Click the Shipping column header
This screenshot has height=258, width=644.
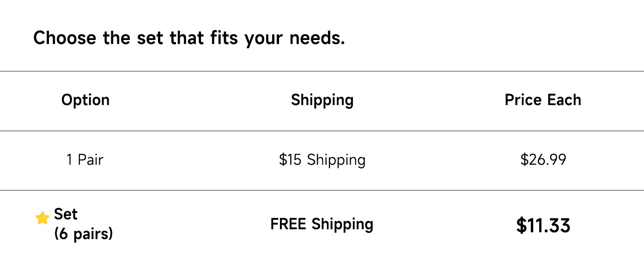point(322,100)
